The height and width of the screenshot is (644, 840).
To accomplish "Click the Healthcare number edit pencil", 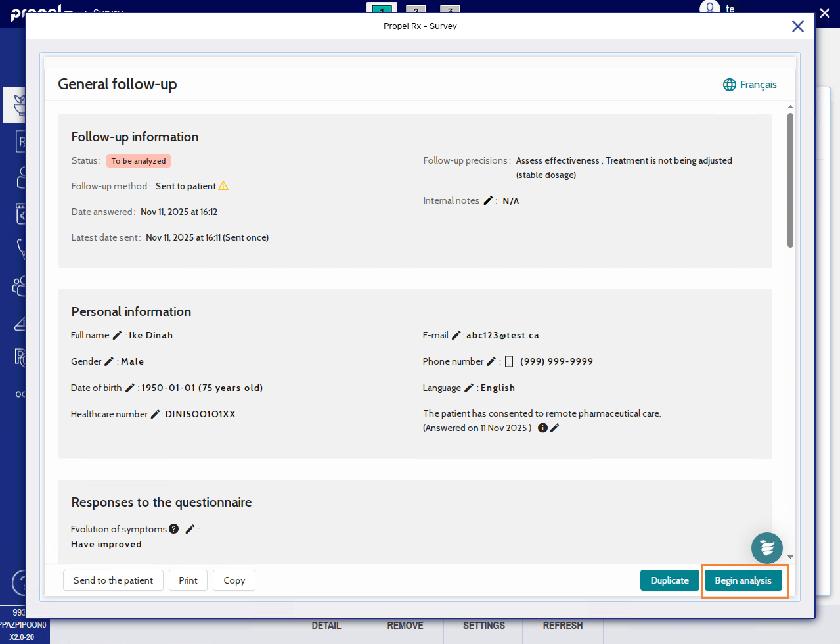I will (155, 415).
